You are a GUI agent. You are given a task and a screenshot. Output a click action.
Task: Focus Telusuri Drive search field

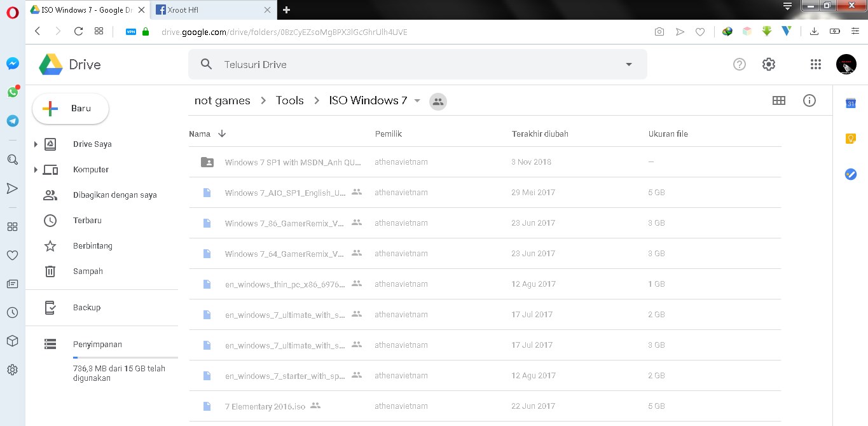(417, 64)
